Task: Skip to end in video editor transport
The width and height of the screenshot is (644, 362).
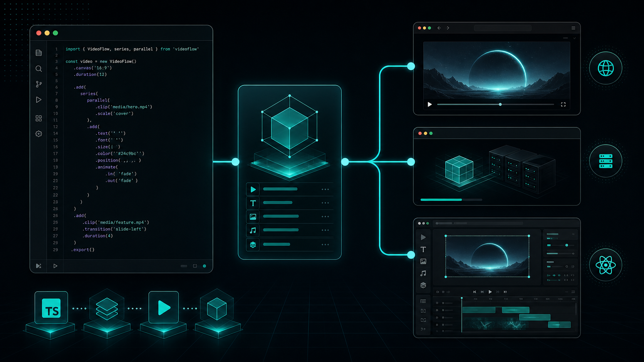Action: pos(505,292)
